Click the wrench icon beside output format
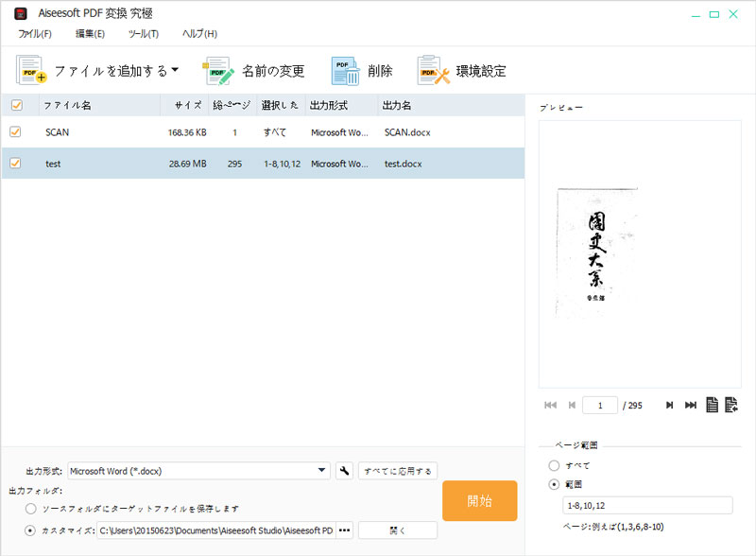 pyautogui.click(x=344, y=470)
